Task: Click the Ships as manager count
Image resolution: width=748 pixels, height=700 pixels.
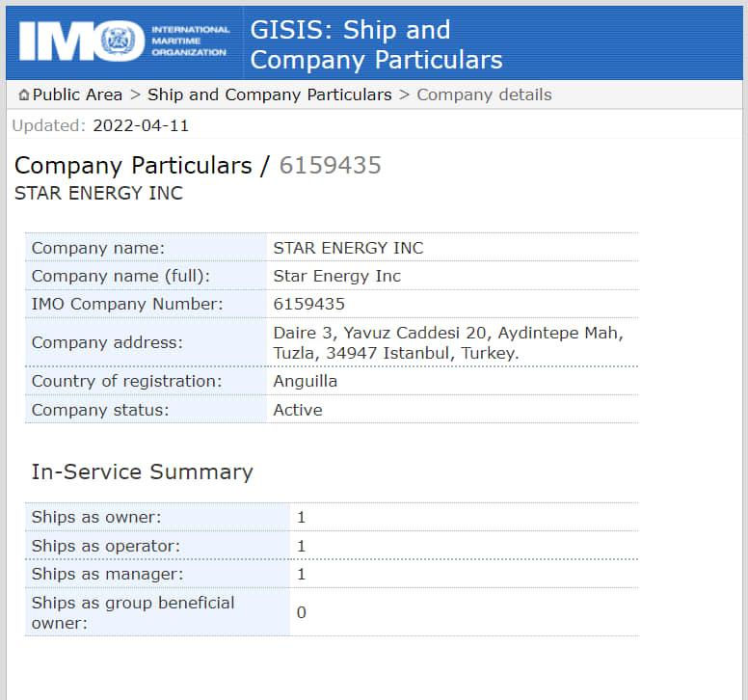Action: click(x=301, y=574)
